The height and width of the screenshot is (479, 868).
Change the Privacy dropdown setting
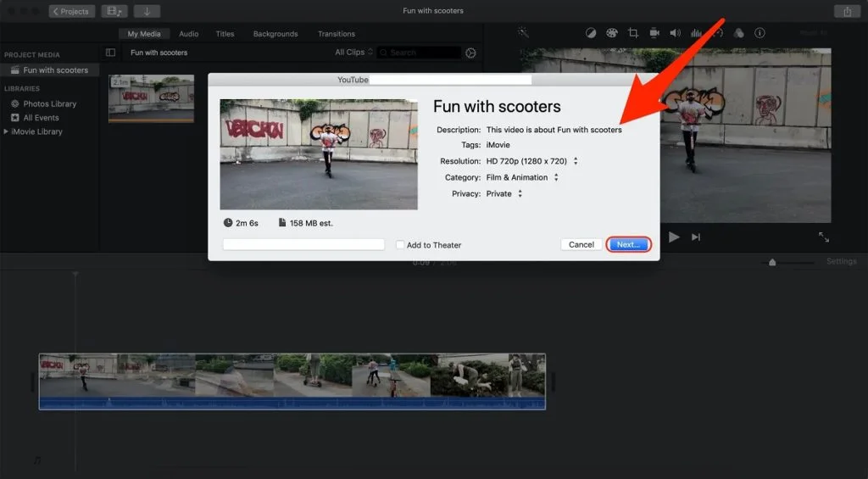[504, 193]
